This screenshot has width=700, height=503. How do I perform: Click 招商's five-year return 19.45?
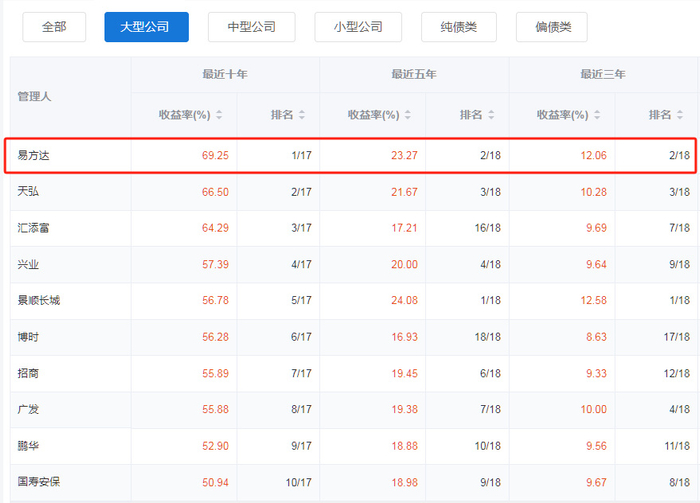404,373
